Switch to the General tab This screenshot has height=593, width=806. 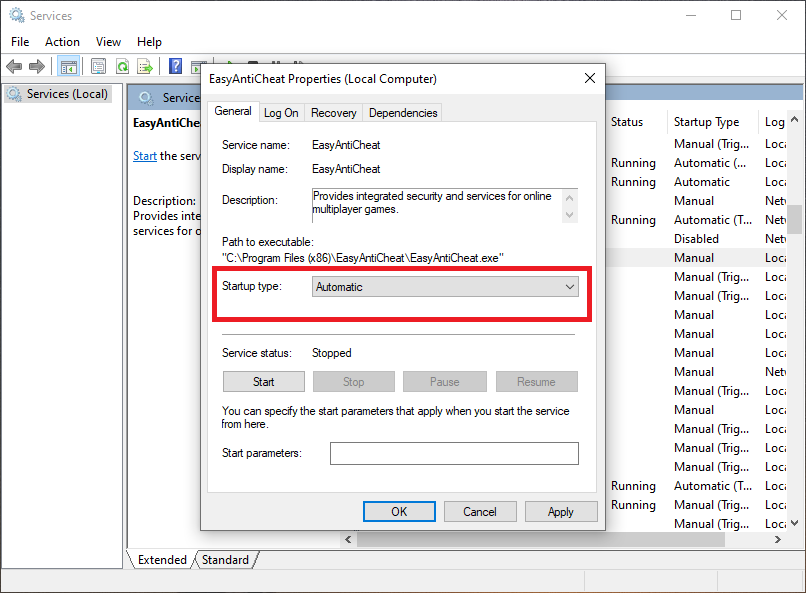[x=233, y=111]
